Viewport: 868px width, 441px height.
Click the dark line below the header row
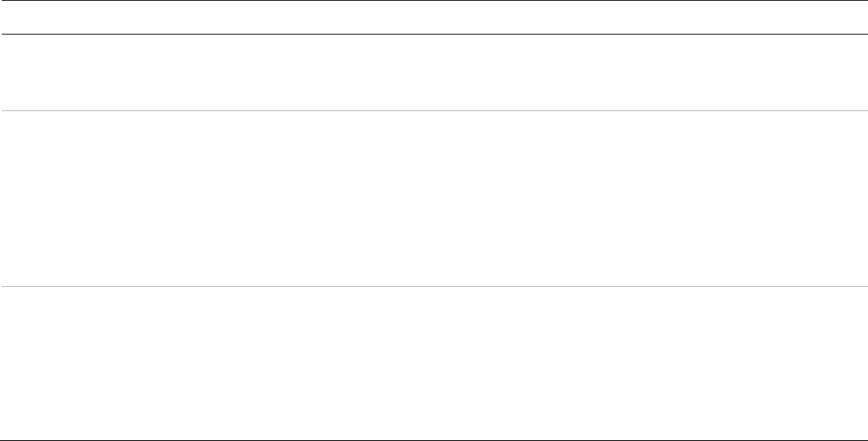tap(434, 35)
